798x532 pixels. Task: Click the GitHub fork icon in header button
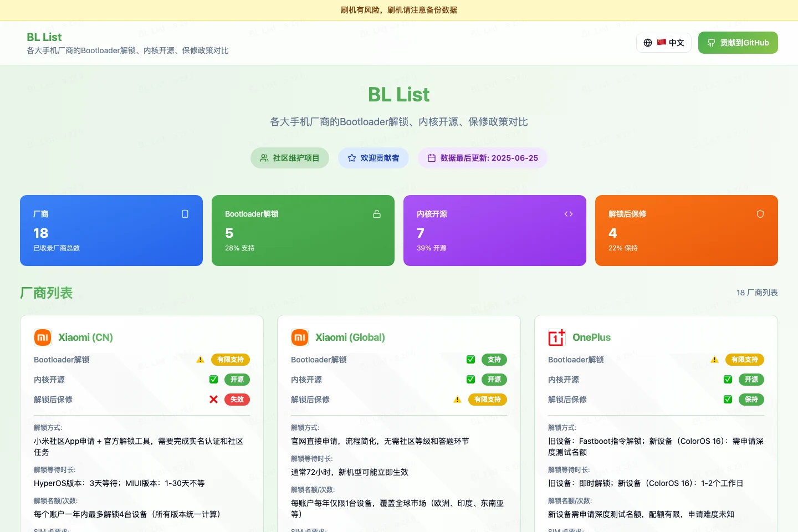coord(712,43)
